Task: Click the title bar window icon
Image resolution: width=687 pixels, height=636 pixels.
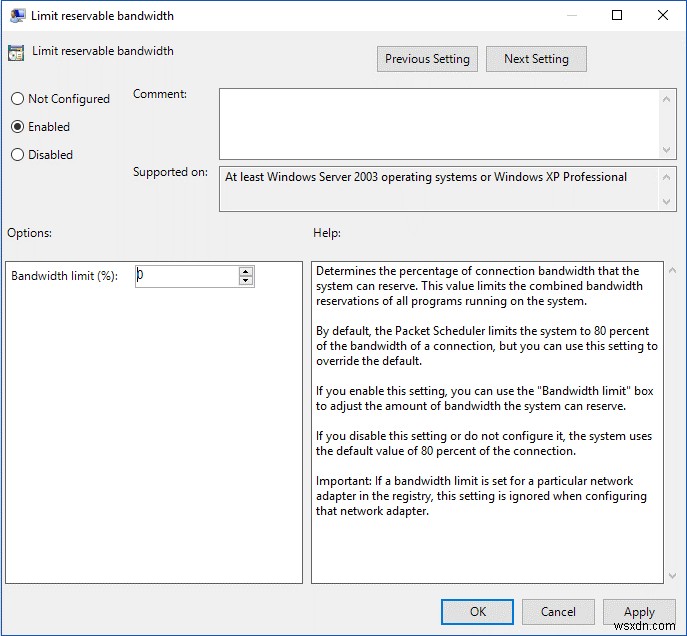Action: [x=17, y=16]
